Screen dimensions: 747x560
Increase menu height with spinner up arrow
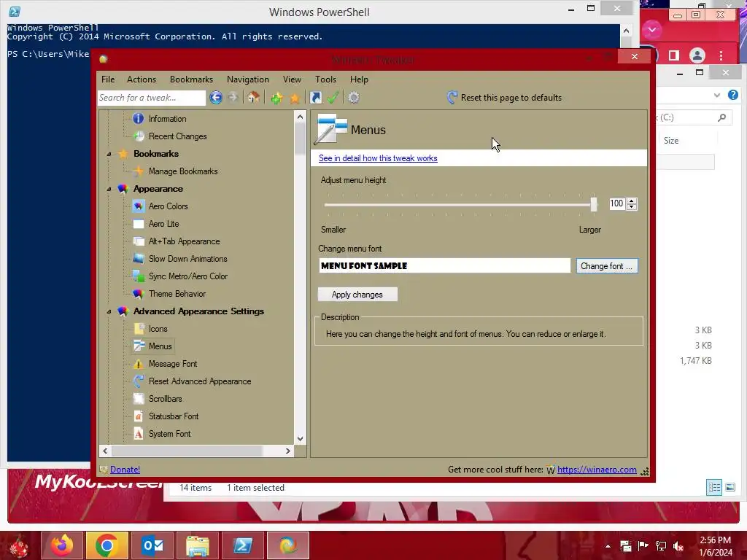pos(632,201)
